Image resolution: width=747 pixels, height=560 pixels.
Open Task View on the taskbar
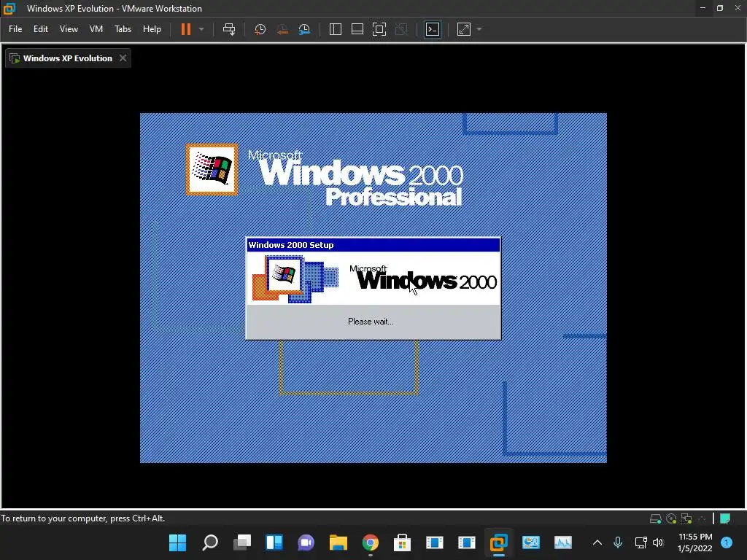click(242, 542)
